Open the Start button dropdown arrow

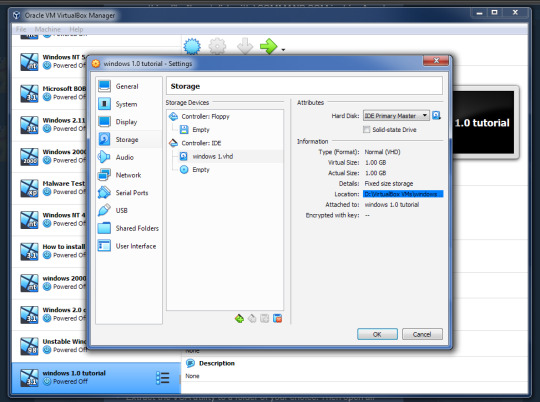283,50
